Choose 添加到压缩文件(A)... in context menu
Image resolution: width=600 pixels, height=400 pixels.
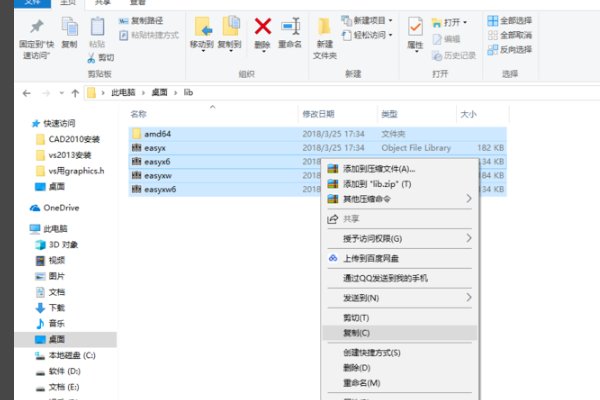[x=399, y=169]
